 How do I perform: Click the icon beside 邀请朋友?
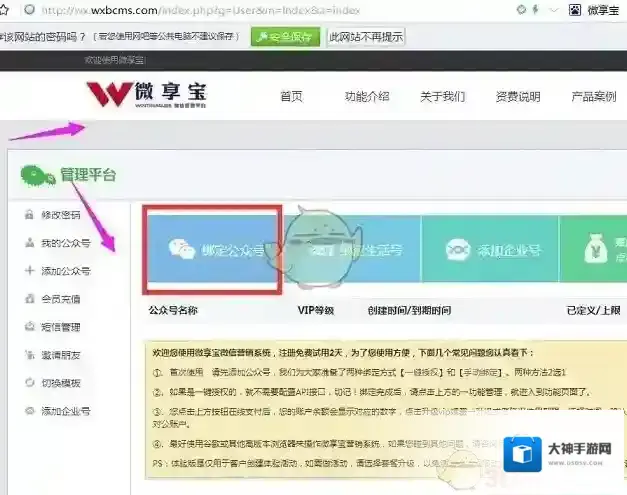[x=30, y=354]
